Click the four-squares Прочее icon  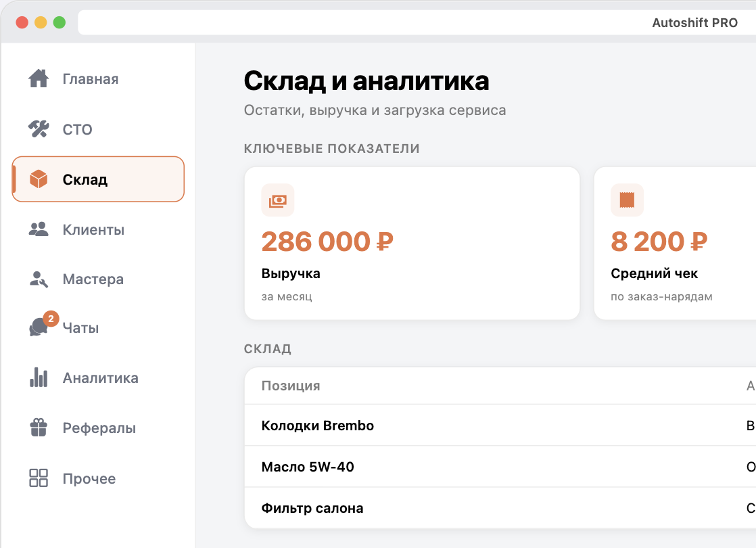39,478
